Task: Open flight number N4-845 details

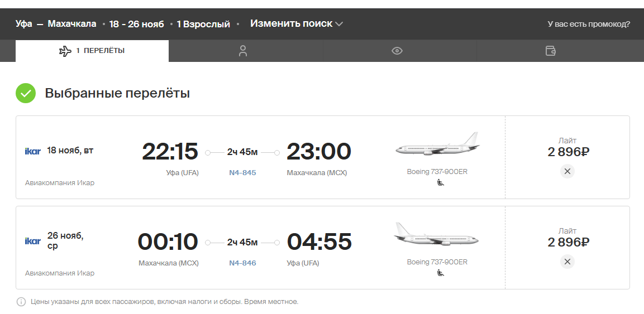Action: click(242, 172)
